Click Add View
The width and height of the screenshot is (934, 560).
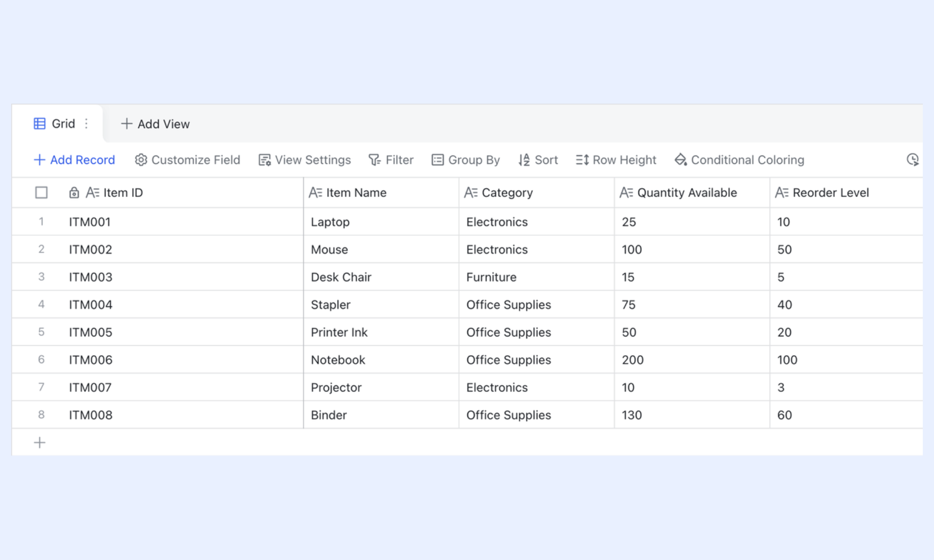click(156, 124)
